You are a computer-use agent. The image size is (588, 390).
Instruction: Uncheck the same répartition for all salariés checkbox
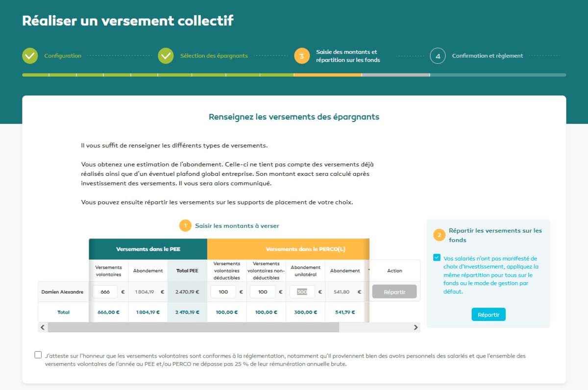(x=437, y=258)
